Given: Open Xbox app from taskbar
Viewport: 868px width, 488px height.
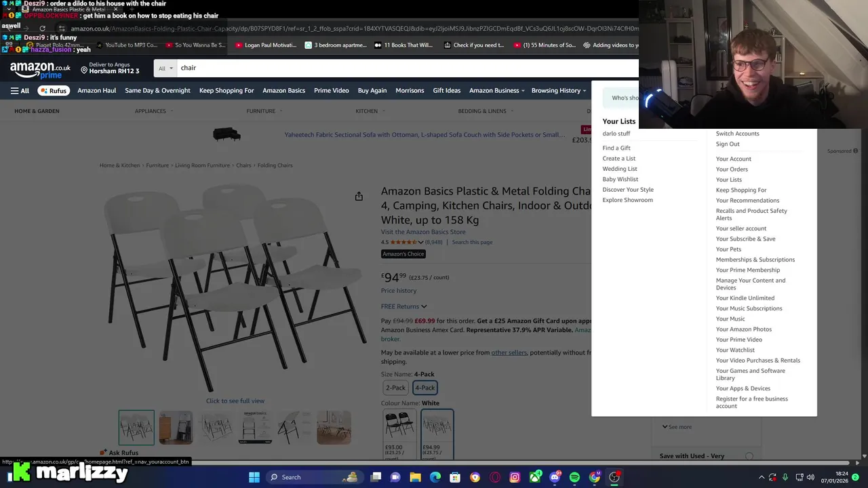Looking at the screenshot, I should click(x=535, y=477).
